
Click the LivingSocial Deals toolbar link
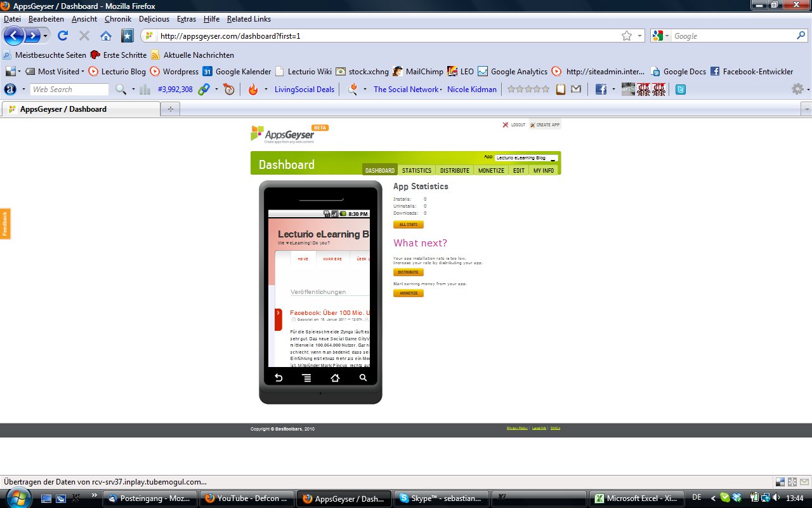304,90
